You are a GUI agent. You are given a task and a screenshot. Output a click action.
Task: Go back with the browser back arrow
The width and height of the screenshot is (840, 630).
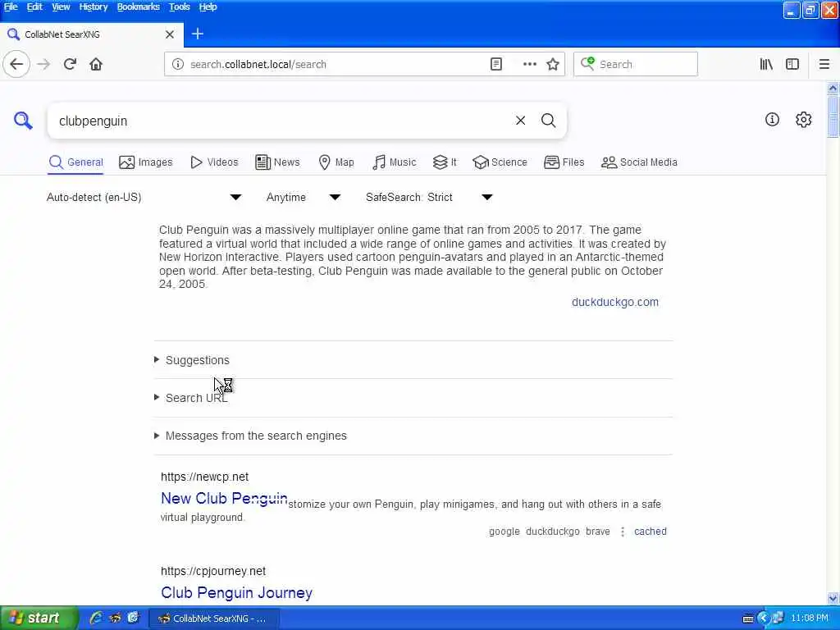16,64
